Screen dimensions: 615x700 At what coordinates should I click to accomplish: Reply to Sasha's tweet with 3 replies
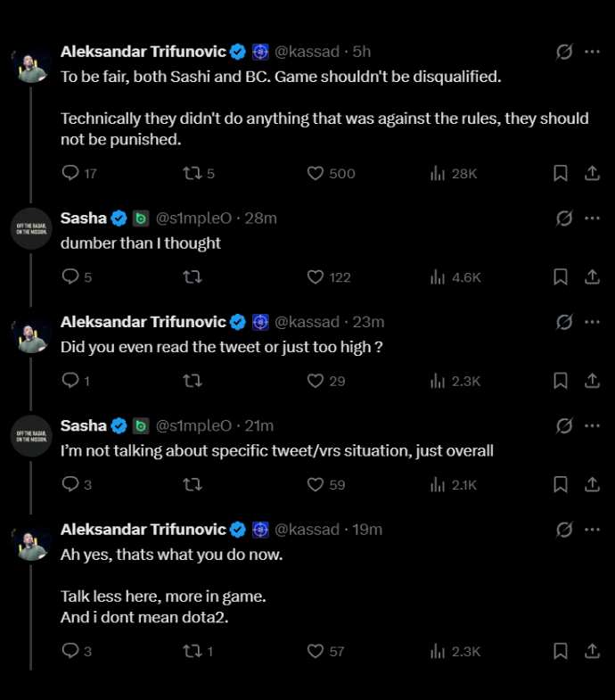(x=70, y=484)
